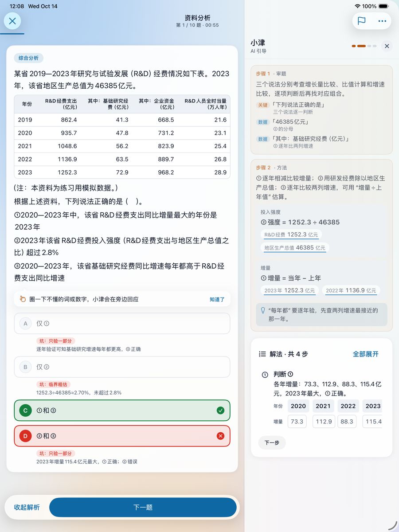Select option D ②和③
Viewport: 399px width, 532px height.
coord(122,436)
